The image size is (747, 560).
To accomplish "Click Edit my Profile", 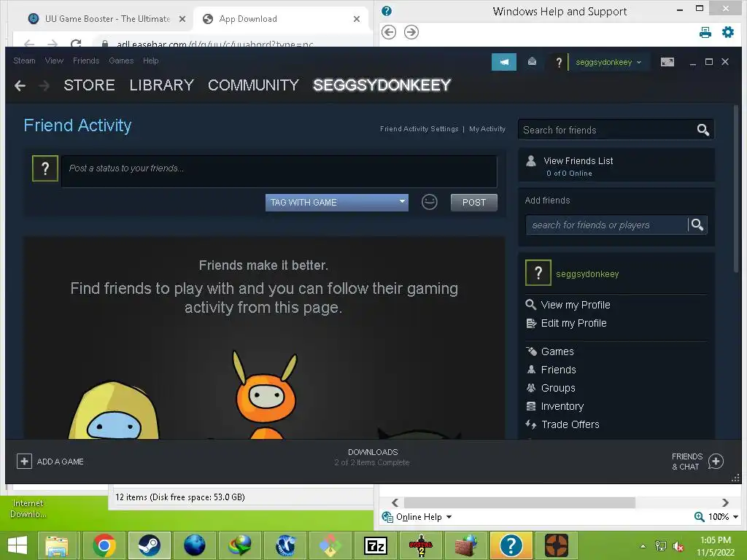I will 573,323.
